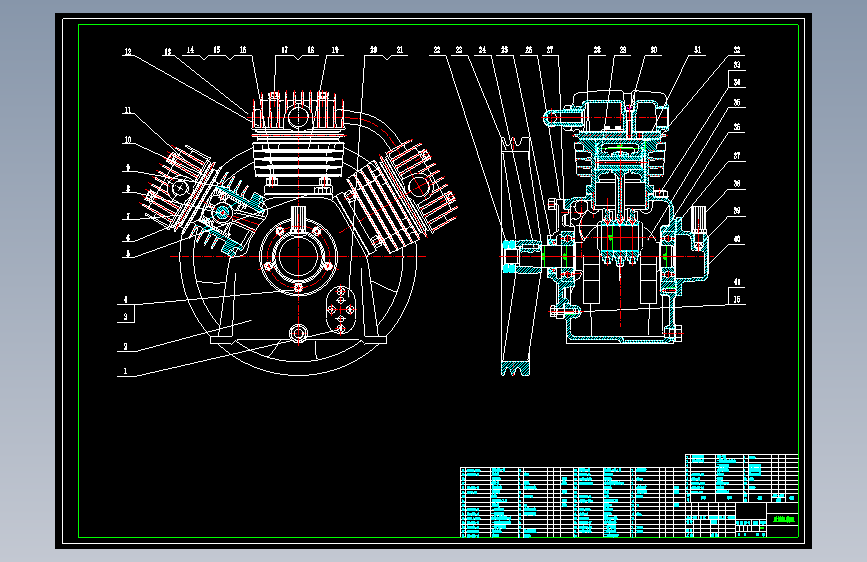Image resolution: width=867 pixels, height=562 pixels.
Task: Select callout number 34 on the right side
Action: 737,82
